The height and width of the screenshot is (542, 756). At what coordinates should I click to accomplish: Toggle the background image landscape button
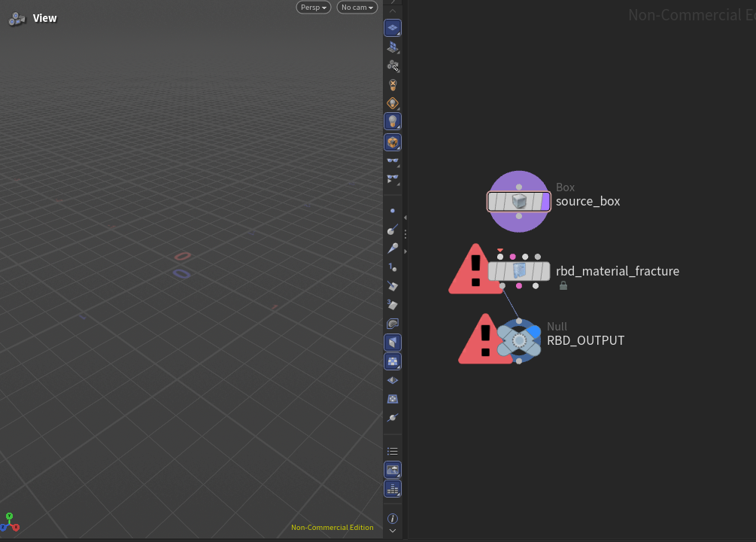(x=393, y=470)
